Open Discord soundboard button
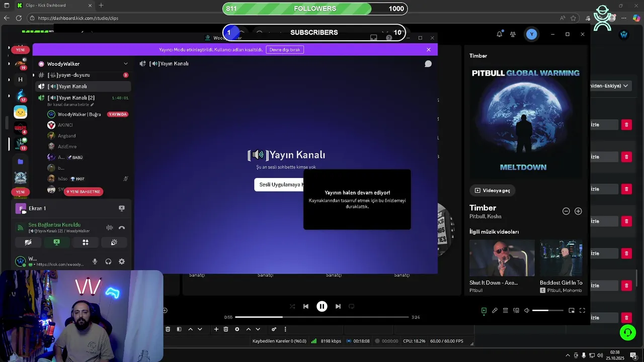644x362 pixels. 114,242
